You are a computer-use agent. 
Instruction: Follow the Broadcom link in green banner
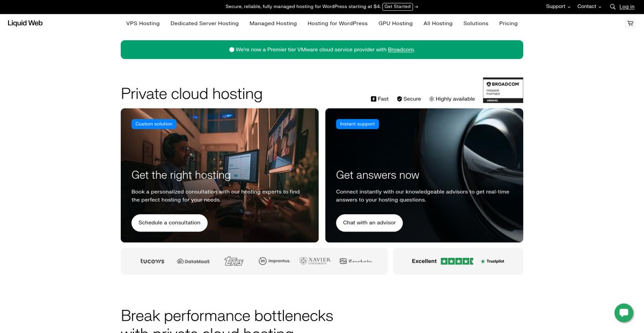(x=401, y=49)
